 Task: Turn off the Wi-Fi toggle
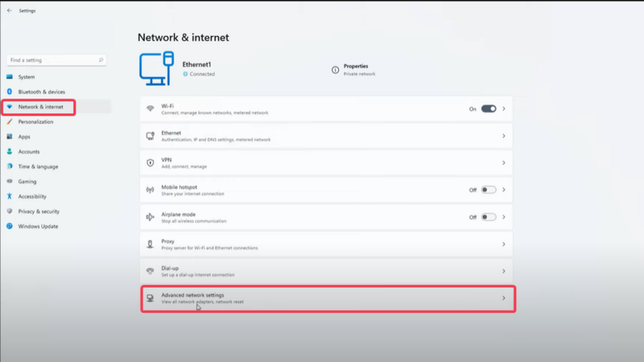click(x=488, y=109)
